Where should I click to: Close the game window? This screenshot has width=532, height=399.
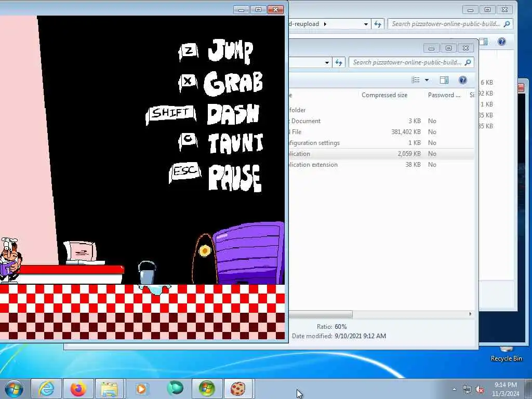point(275,9)
